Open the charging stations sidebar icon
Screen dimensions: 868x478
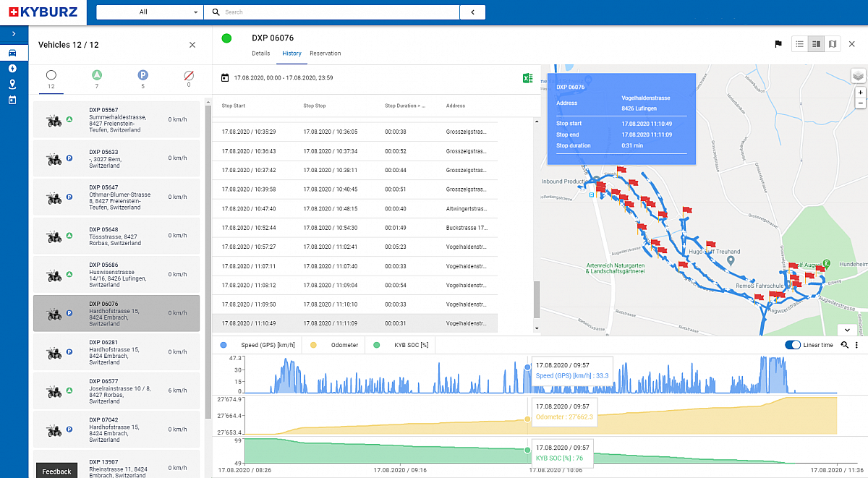tap(13, 68)
